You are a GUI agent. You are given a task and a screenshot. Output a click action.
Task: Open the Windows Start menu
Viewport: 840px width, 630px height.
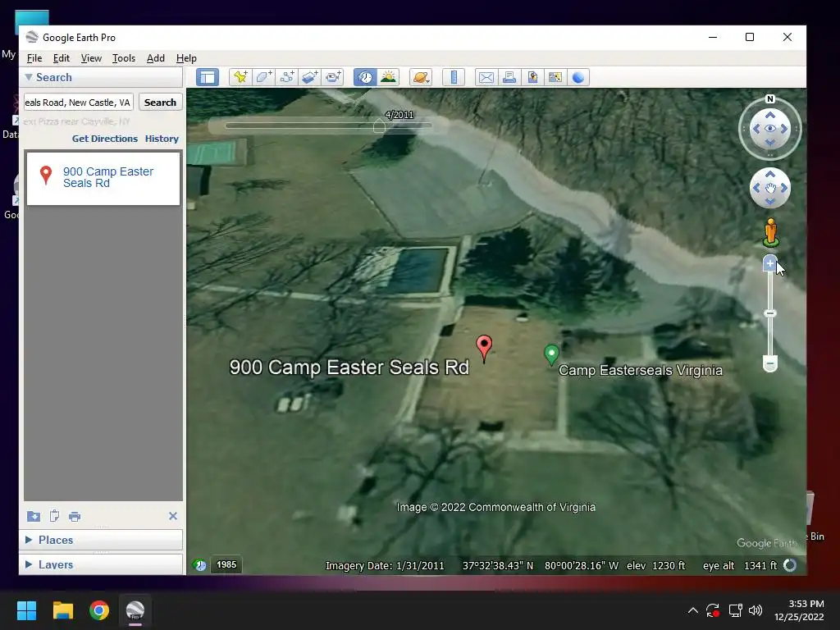26,610
